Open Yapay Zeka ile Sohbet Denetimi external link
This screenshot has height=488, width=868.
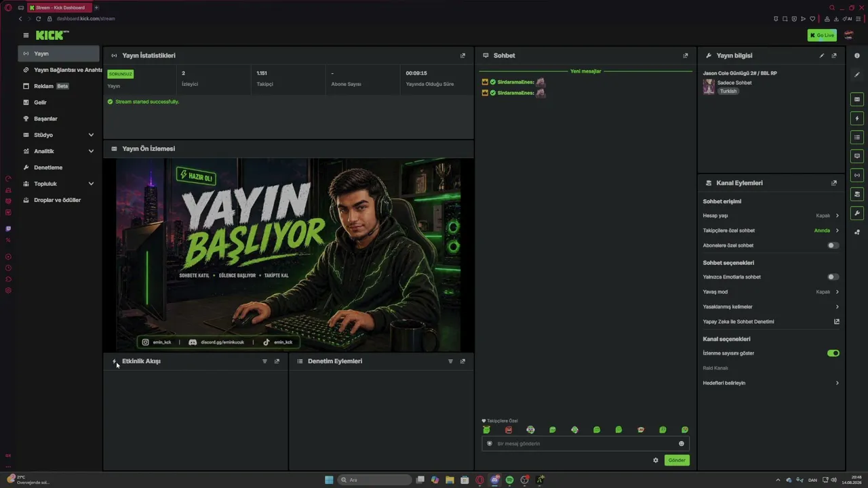(837, 322)
